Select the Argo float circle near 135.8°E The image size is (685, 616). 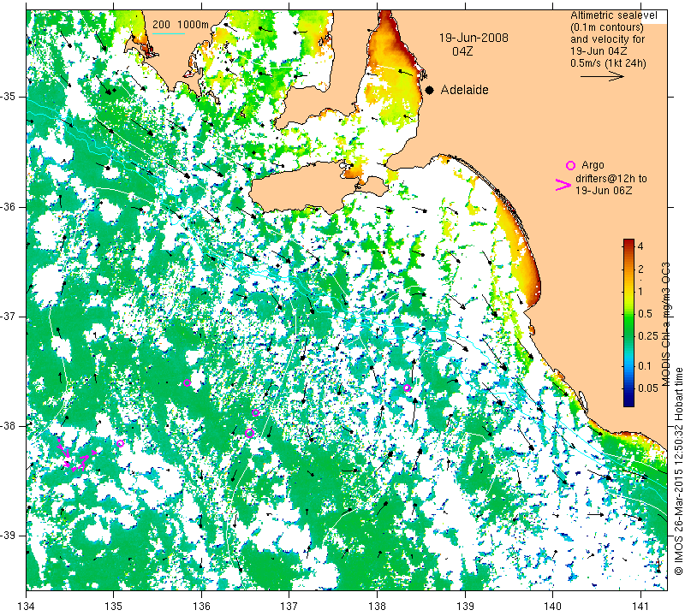[x=187, y=383]
